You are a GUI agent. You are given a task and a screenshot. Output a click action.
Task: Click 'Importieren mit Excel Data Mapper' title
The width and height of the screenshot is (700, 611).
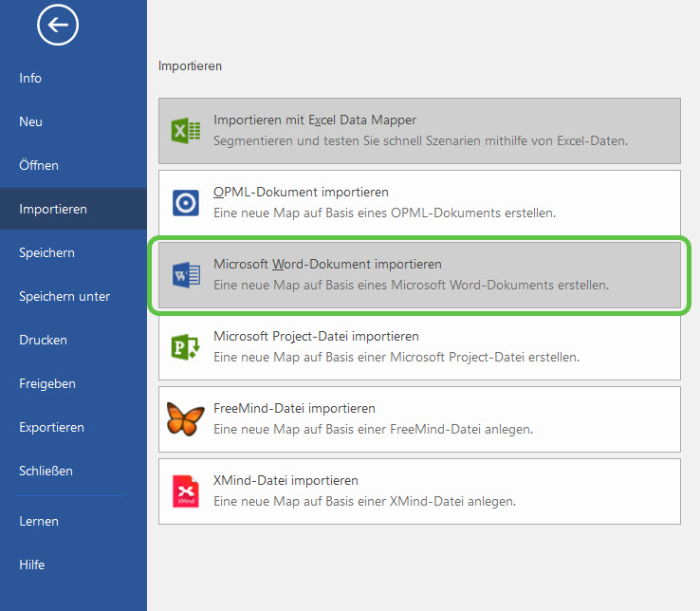point(315,120)
